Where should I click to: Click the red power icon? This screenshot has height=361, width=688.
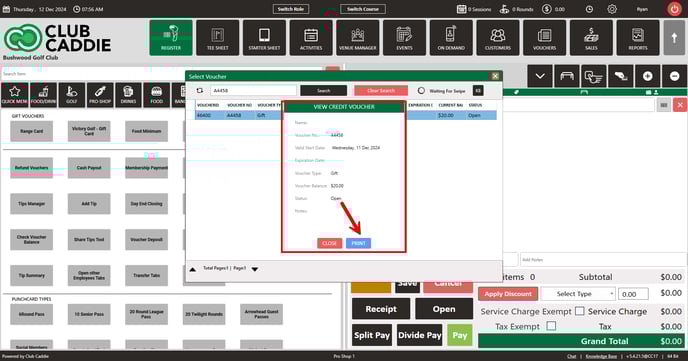[674, 9]
